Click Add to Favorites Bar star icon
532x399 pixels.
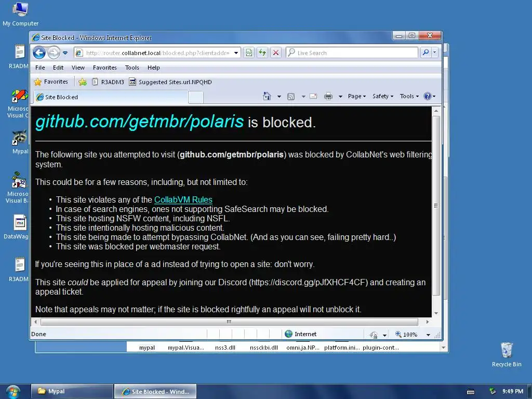(82, 82)
